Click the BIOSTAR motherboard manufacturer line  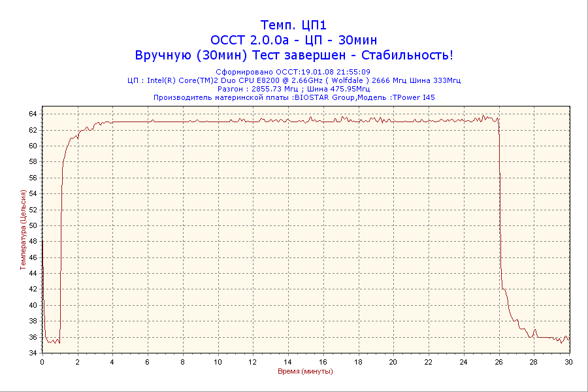coord(293,97)
